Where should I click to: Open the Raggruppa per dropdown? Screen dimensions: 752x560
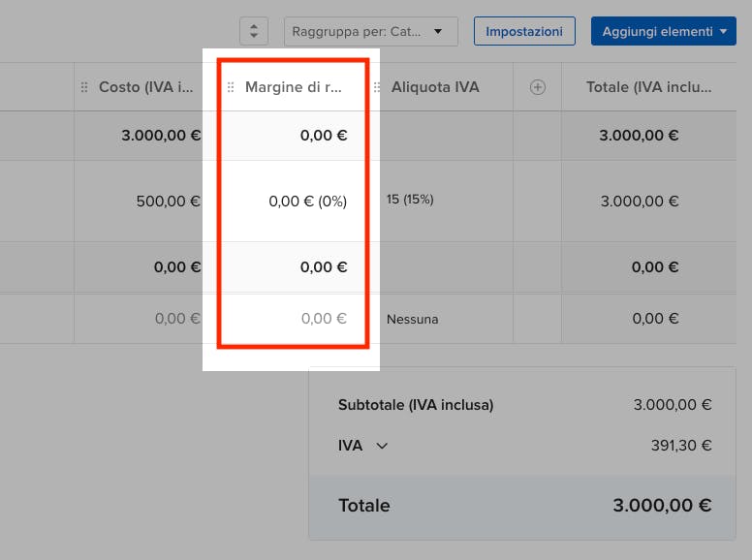pos(370,31)
